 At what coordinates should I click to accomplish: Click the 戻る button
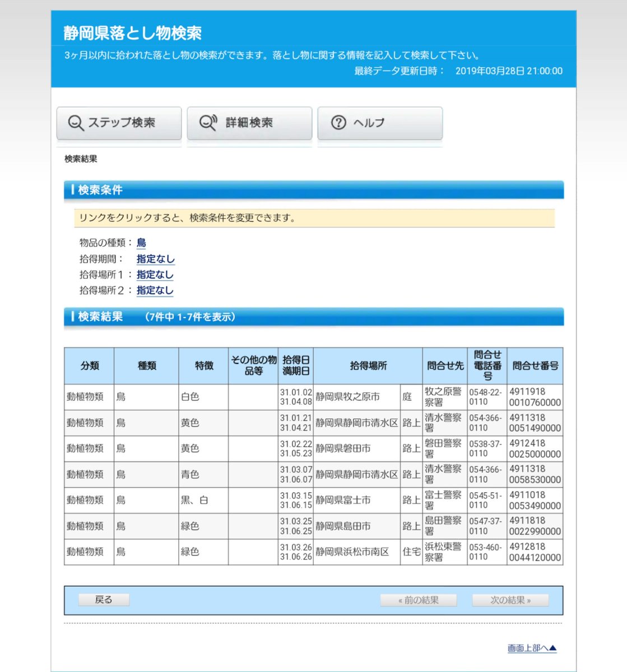[x=104, y=600]
